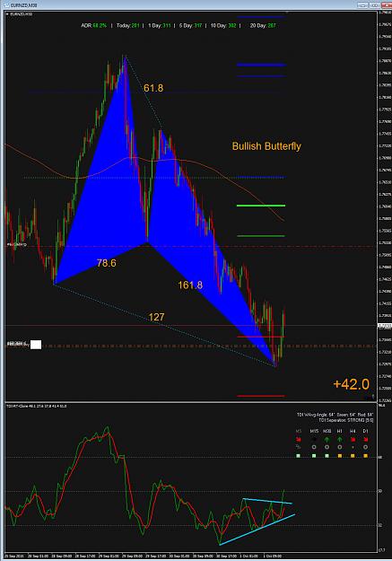Minimize the EURNZD chart window
This screenshot has width=392, height=561.
(362, 5)
